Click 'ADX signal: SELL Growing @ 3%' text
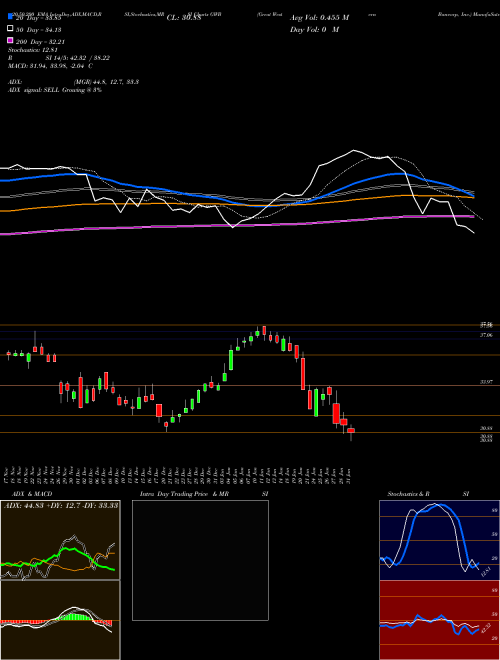 tap(55, 90)
